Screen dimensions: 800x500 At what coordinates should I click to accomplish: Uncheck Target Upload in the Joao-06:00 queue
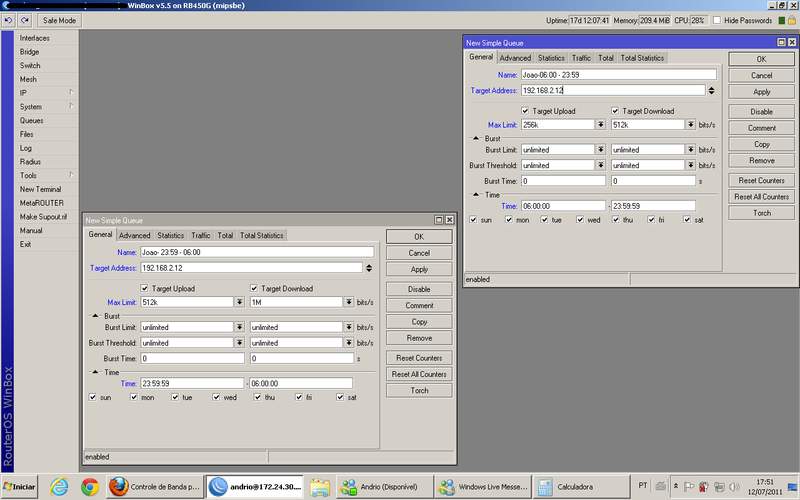click(x=525, y=111)
